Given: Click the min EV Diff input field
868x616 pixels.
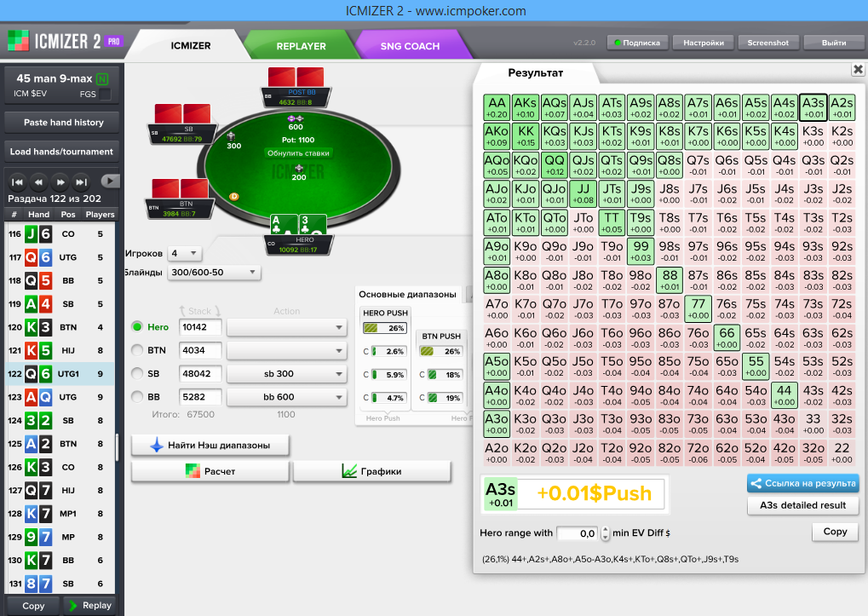Looking at the screenshot, I should click(578, 533).
